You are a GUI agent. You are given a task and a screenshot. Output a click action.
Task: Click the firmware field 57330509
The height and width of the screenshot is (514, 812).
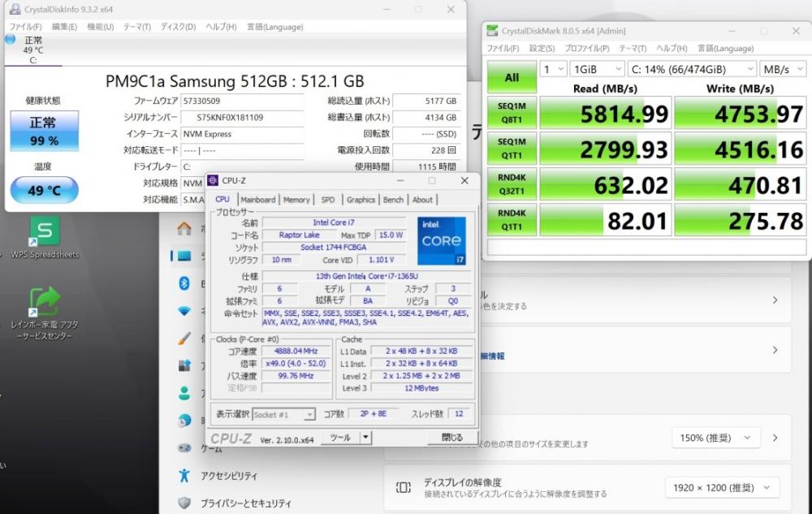click(242, 101)
